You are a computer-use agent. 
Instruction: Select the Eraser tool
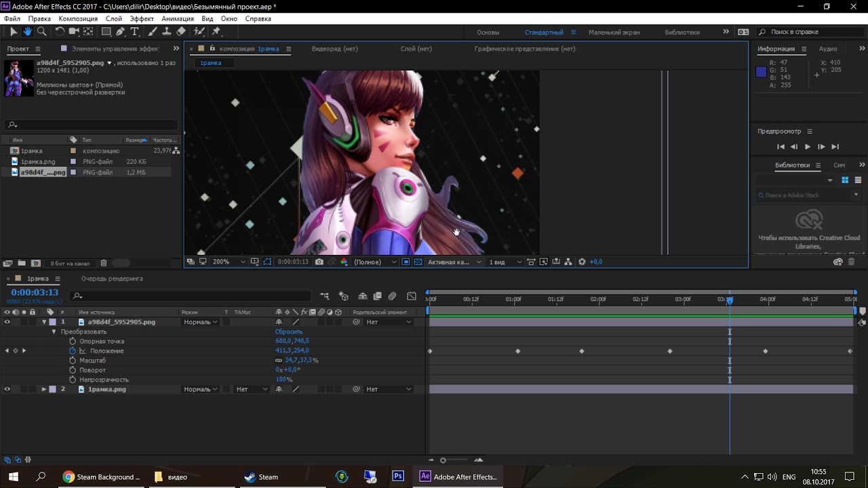[x=181, y=31]
